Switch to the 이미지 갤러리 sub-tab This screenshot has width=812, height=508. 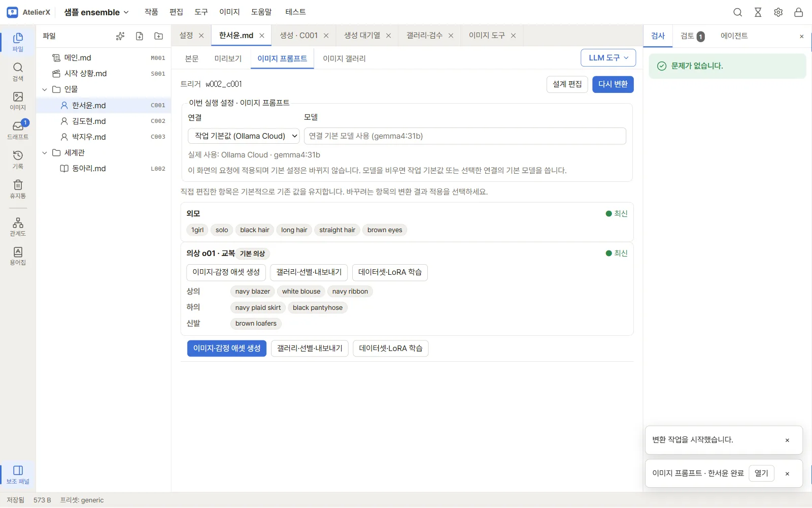coord(344,58)
